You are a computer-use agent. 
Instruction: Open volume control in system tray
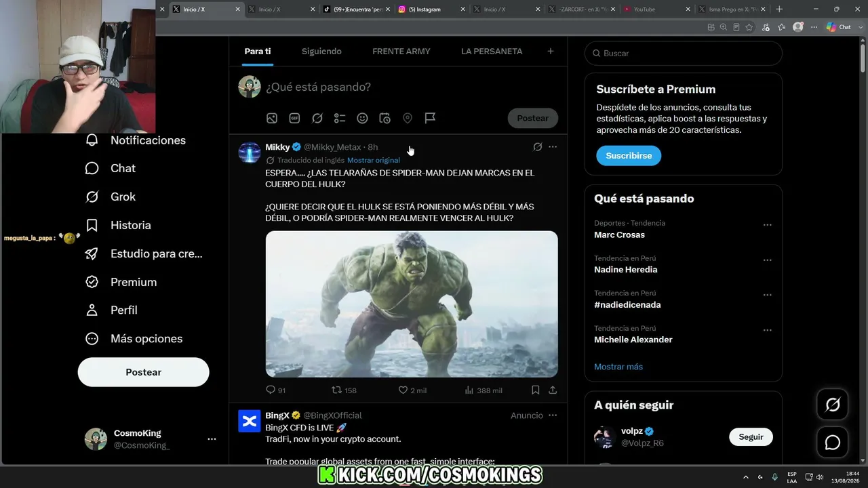point(820,477)
